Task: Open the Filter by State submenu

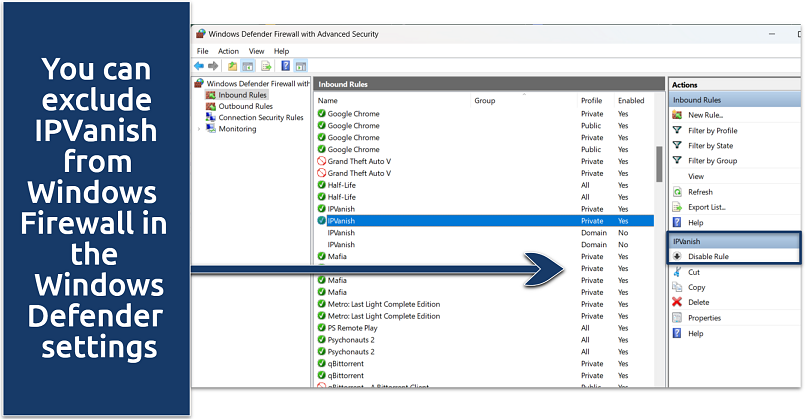Action: click(710, 146)
